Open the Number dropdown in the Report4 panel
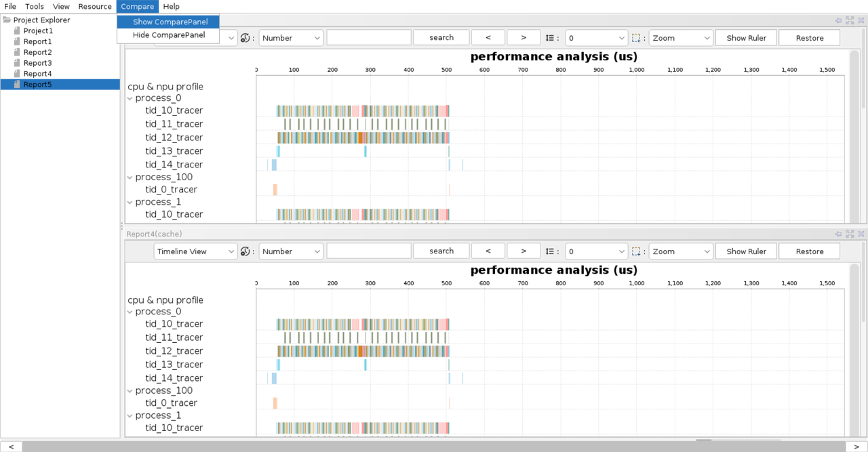Screen dimensions: 868x452 [291, 251]
